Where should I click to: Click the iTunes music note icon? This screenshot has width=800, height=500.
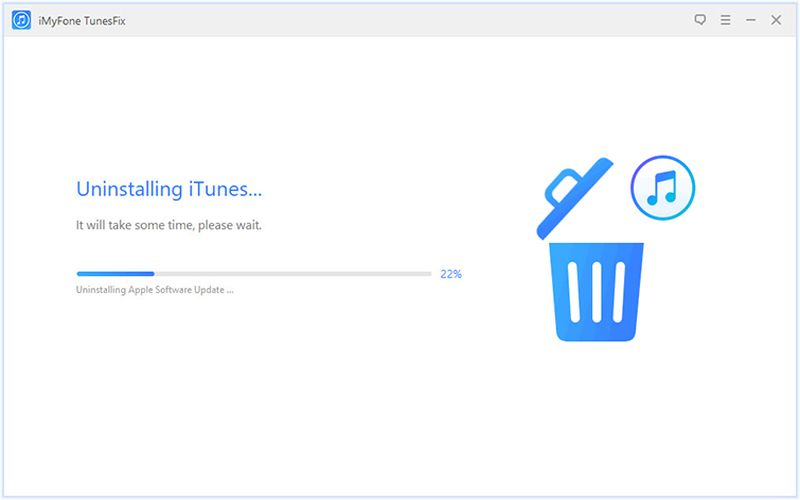coord(663,188)
